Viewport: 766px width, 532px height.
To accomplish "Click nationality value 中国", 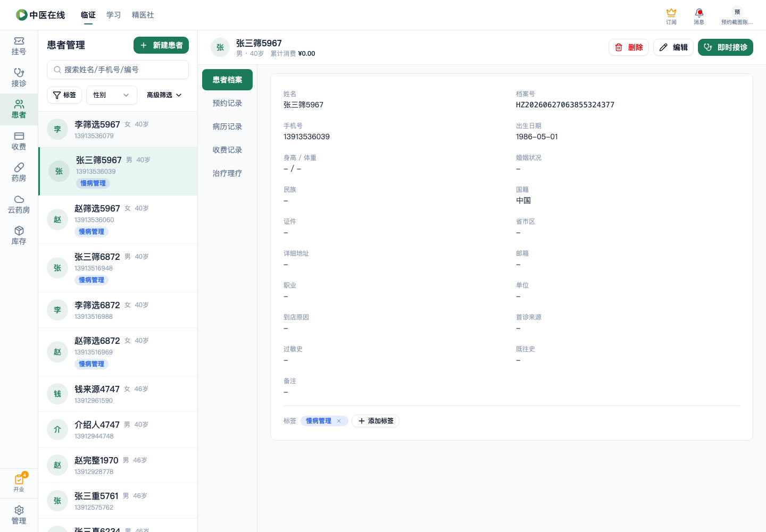I will coord(523,200).
